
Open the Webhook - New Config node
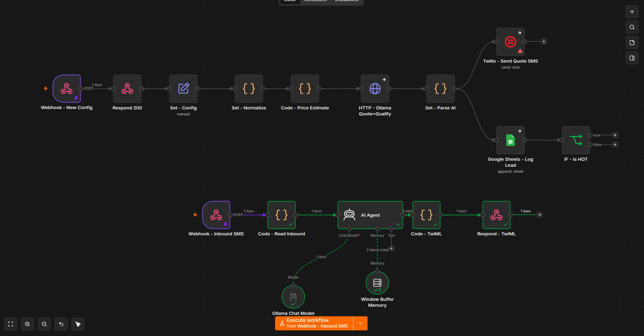[67, 89]
